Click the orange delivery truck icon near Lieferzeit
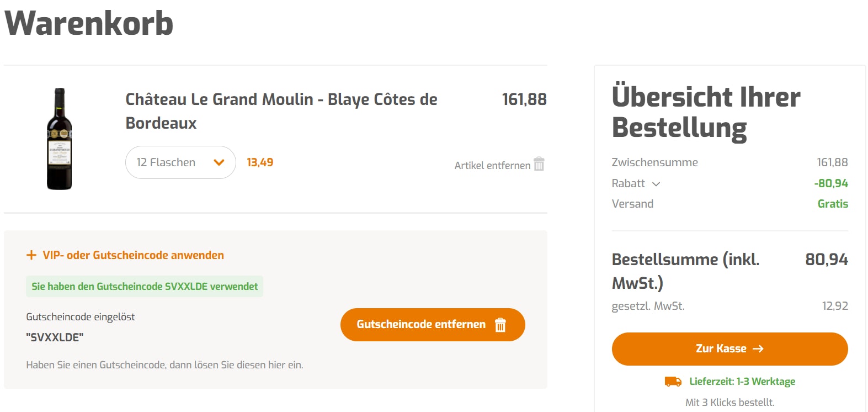The width and height of the screenshot is (868, 412). [x=673, y=381]
